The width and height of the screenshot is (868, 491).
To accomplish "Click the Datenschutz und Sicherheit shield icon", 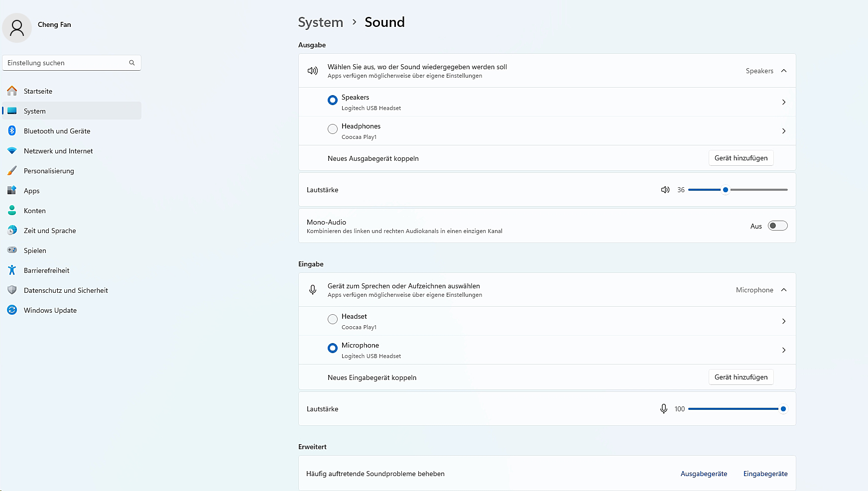I will point(12,290).
